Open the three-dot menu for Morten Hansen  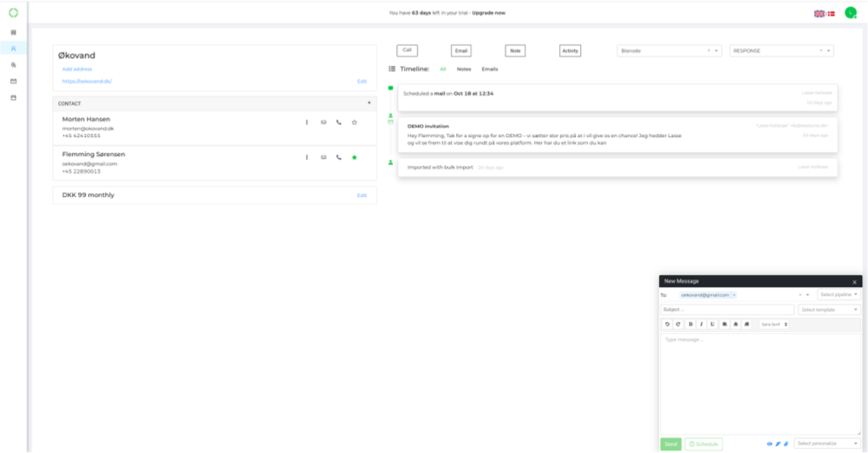(307, 122)
